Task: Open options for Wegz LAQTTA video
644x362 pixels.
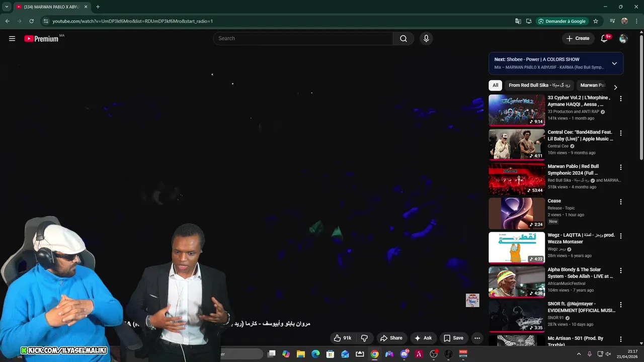Action: [620, 236]
